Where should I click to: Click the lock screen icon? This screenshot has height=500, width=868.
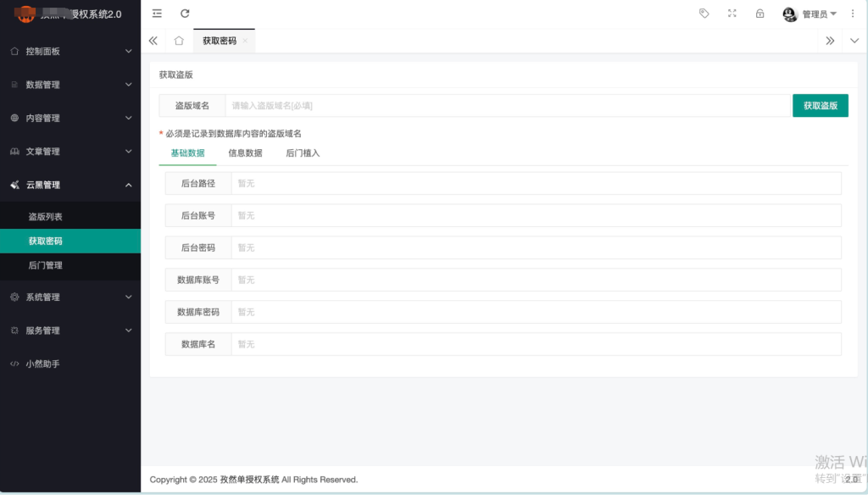[759, 14]
